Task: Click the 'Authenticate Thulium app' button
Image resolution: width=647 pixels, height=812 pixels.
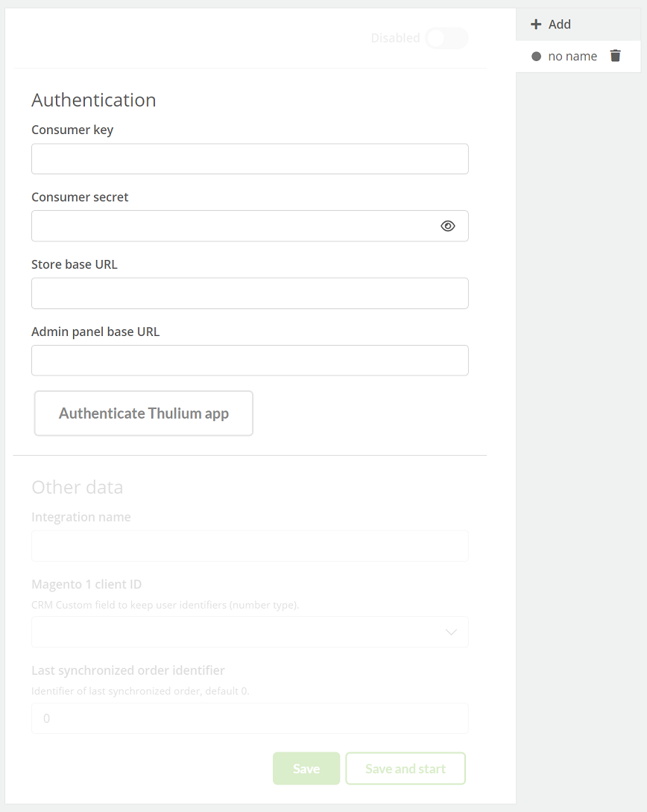Action: tap(144, 413)
